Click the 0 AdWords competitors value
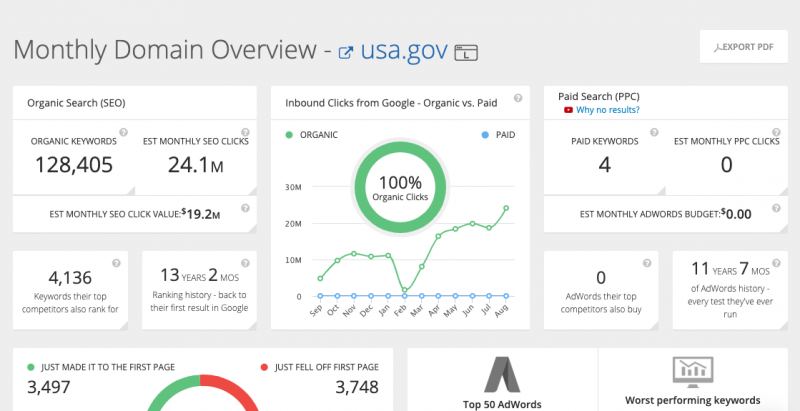 [601, 278]
